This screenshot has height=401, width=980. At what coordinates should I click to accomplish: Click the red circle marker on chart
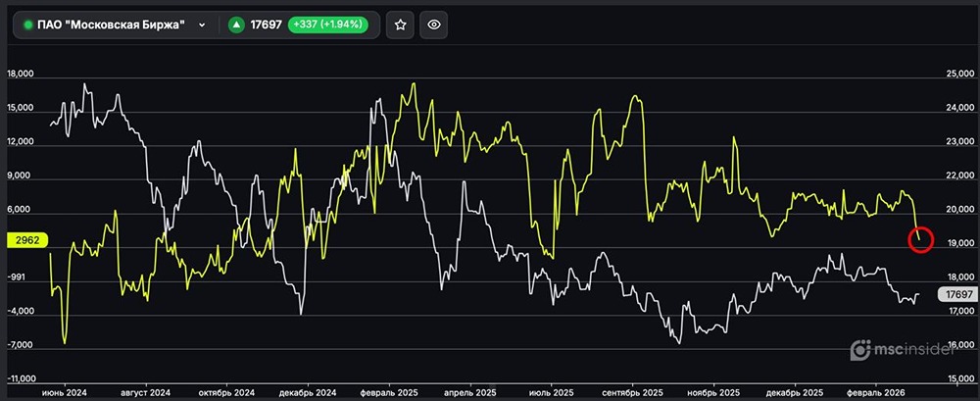pos(920,238)
